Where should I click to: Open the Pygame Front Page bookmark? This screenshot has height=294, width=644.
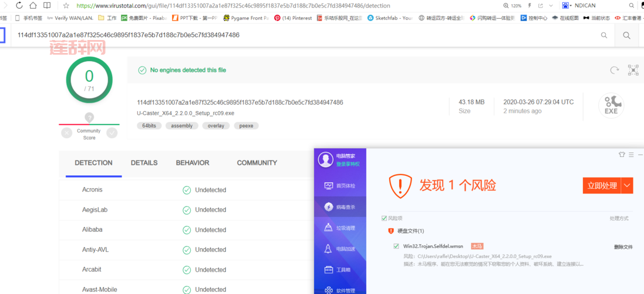click(247, 18)
